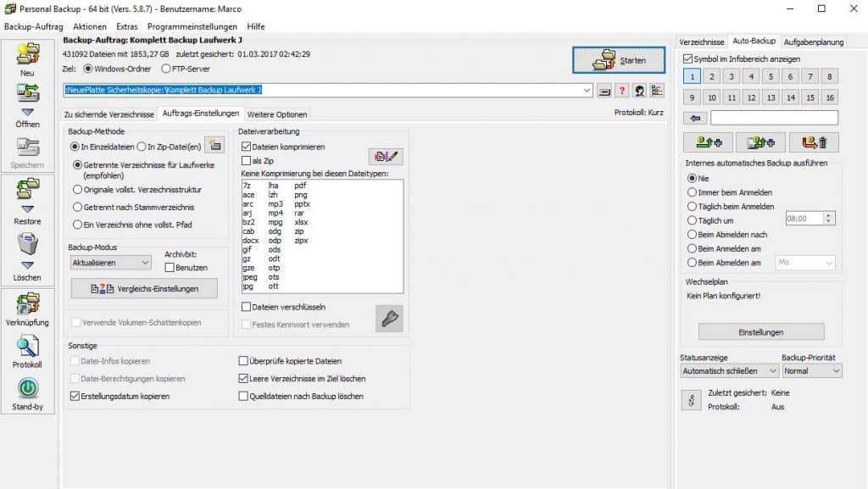This screenshot has width=868, height=489.
Task: Click the Stand-by power icon
Action: tap(28, 388)
